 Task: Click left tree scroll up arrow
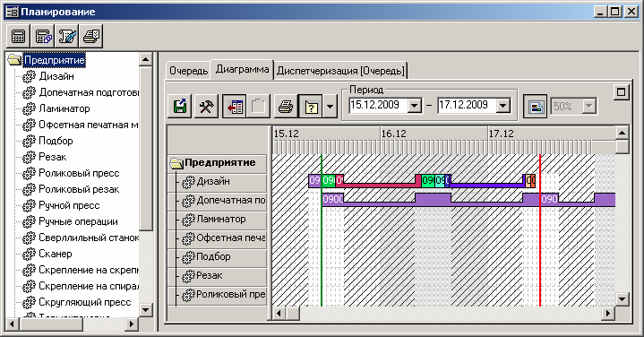[x=146, y=59]
